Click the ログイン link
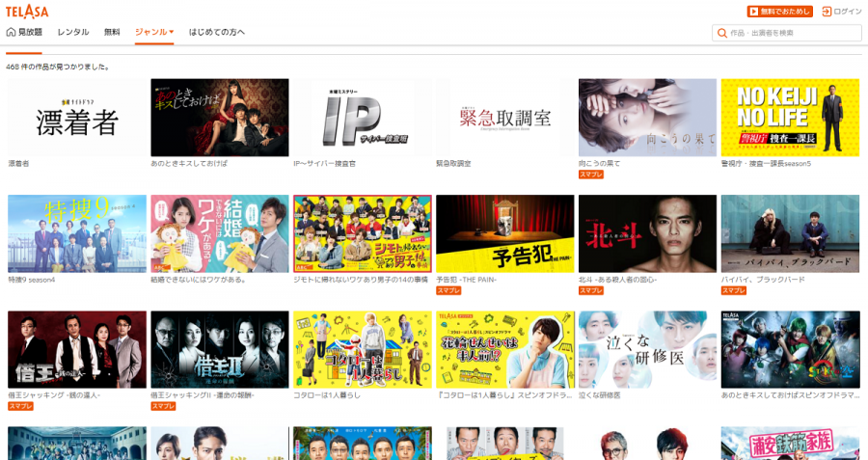The image size is (868, 460). click(x=841, y=12)
